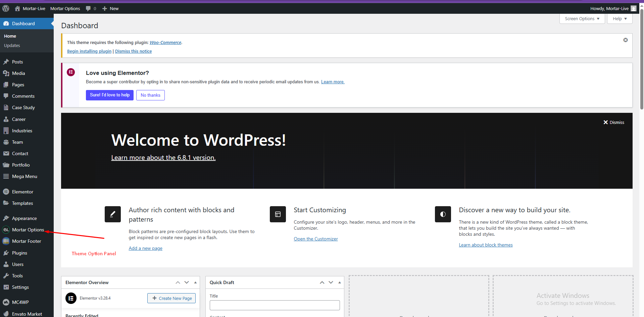Click the Create New Page button
This screenshot has height=317, width=644.
171,298
